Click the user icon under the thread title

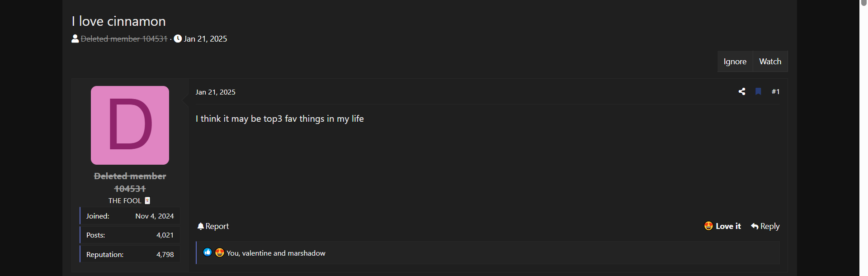(75, 39)
